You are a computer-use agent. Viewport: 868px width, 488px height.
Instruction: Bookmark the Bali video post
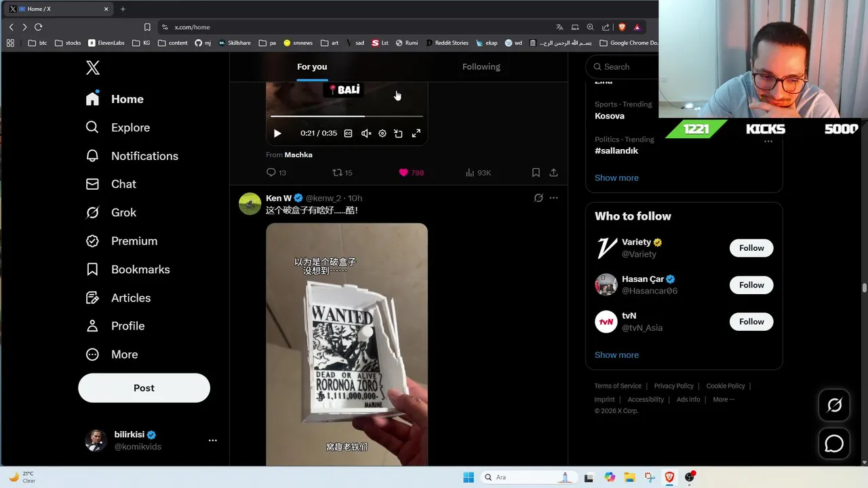click(x=536, y=173)
